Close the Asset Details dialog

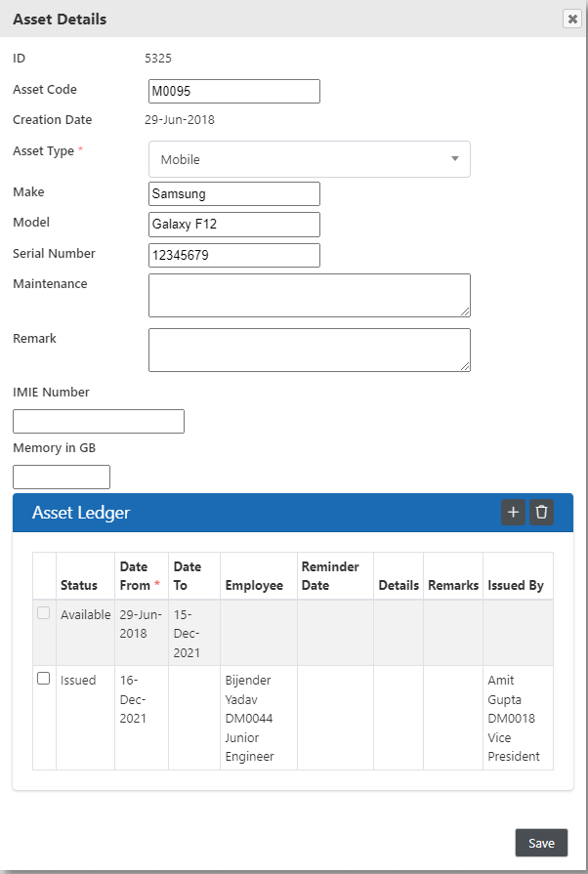[x=571, y=19]
